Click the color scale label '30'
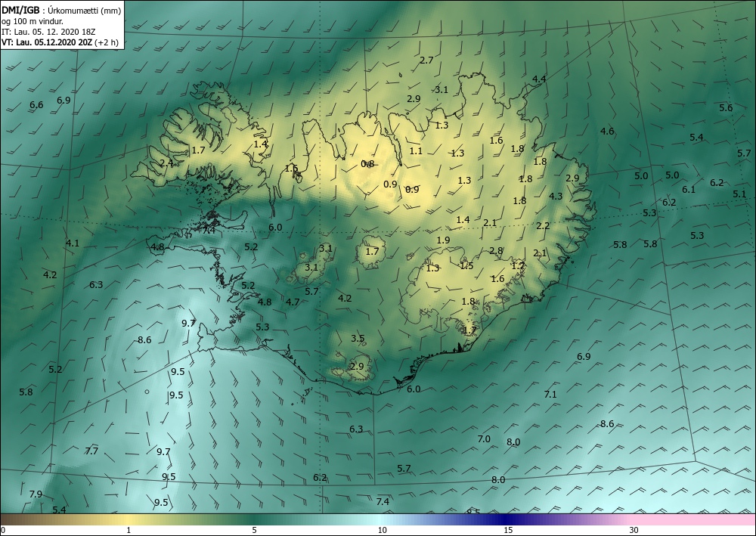The width and height of the screenshot is (756, 536). pyautogui.click(x=634, y=531)
